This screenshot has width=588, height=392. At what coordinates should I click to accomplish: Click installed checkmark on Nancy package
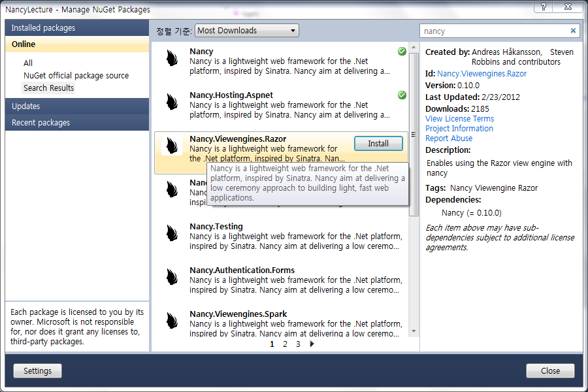coord(402,52)
